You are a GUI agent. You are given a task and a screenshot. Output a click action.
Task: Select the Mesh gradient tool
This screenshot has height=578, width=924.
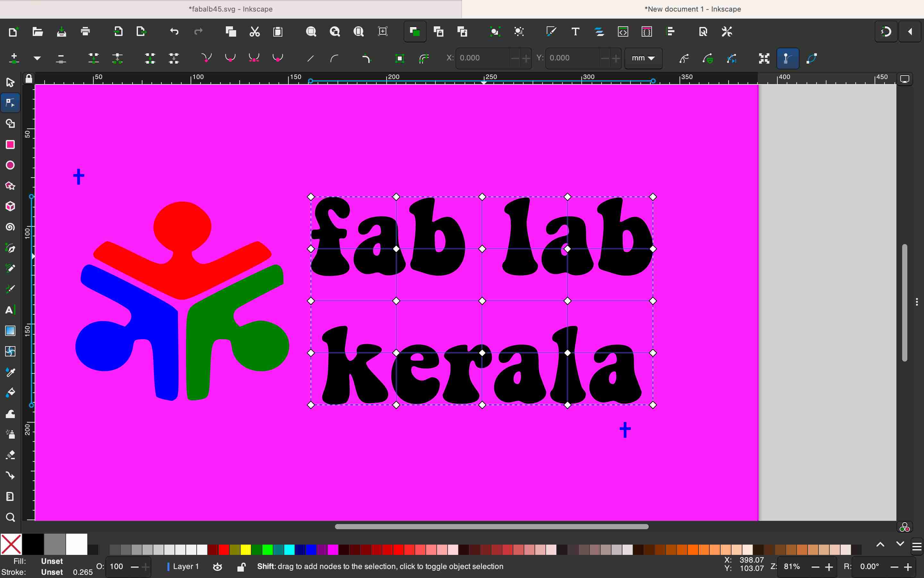10,351
